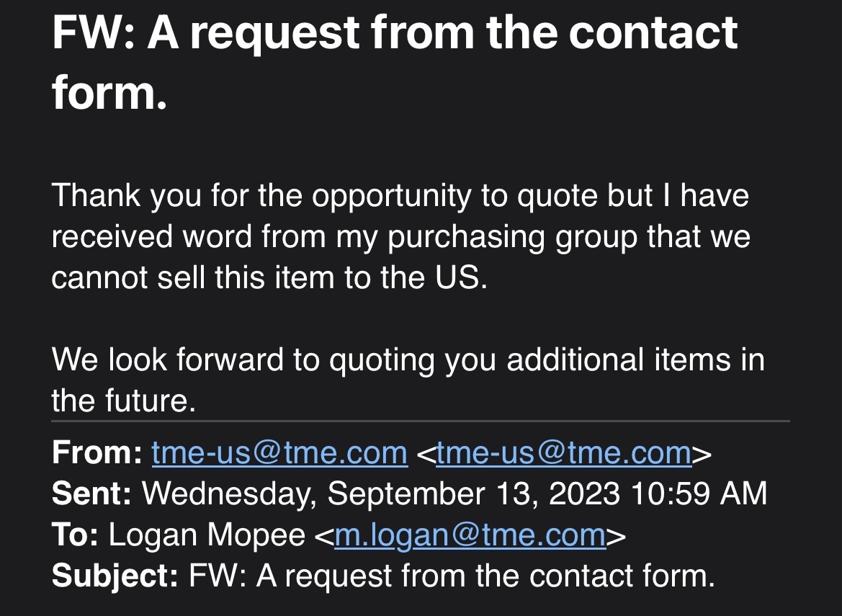The height and width of the screenshot is (616, 842).
Task: Click the subject text in the forwarded header
Action: pyautogui.click(x=452, y=576)
